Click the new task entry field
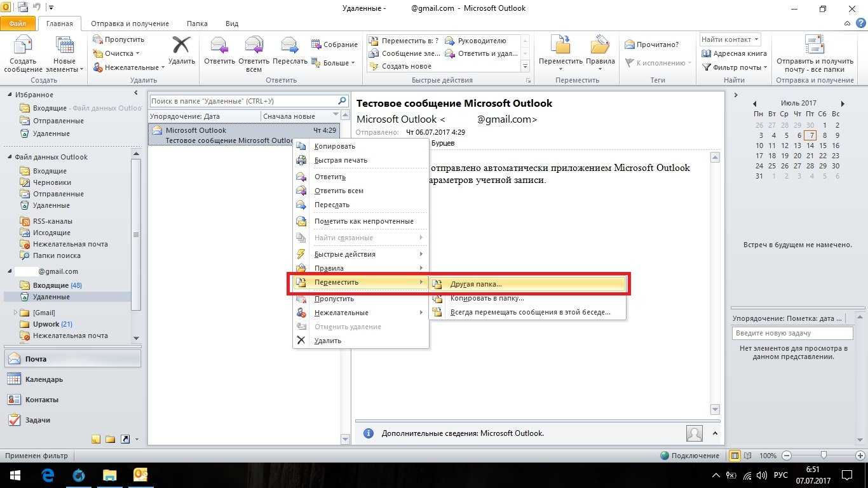The width and height of the screenshot is (868, 488). click(792, 333)
